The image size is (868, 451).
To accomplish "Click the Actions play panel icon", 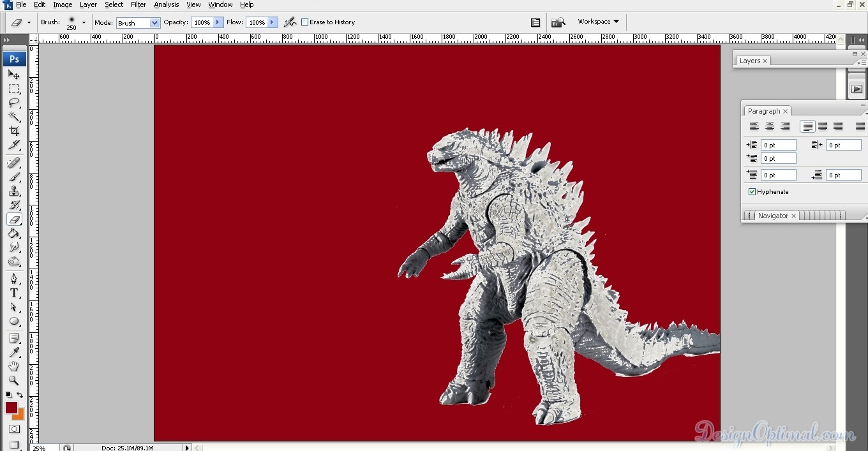I will 857,89.
